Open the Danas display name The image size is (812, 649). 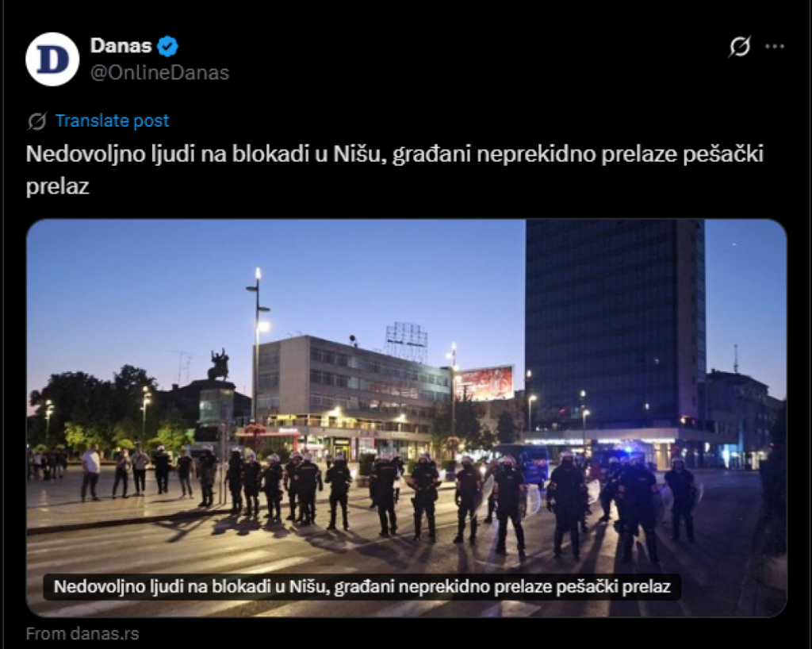[121, 46]
